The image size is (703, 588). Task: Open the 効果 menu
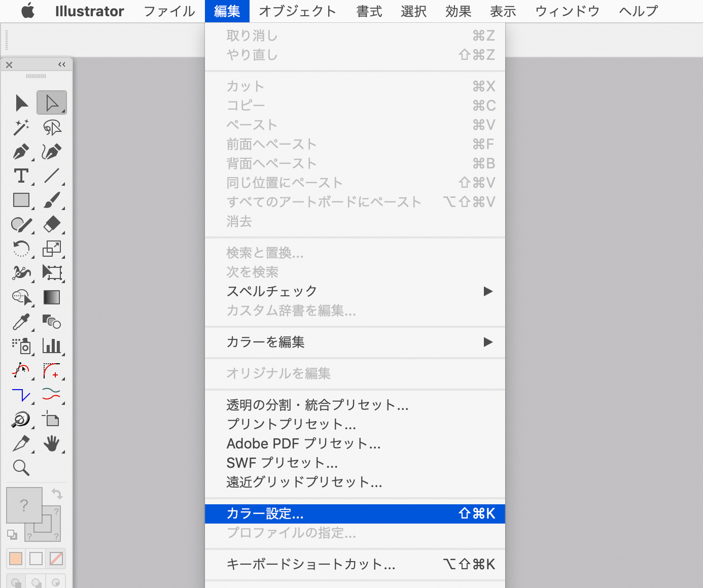(459, 11)
